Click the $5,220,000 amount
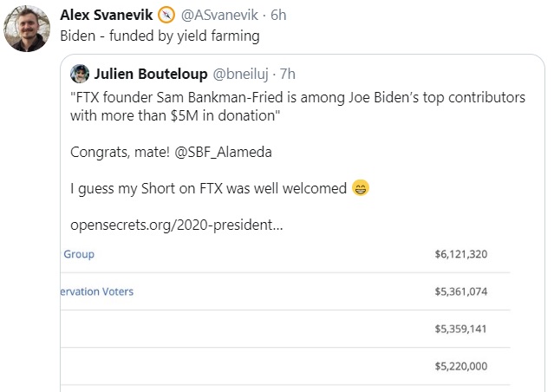The width and height of the screenshot is (554, 392). tap(460, 367)
